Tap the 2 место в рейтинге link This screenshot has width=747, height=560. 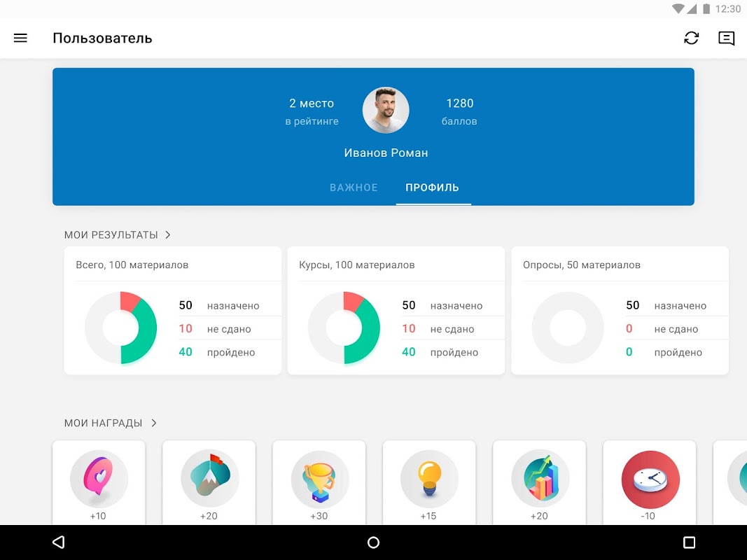[x=312, y=111]
